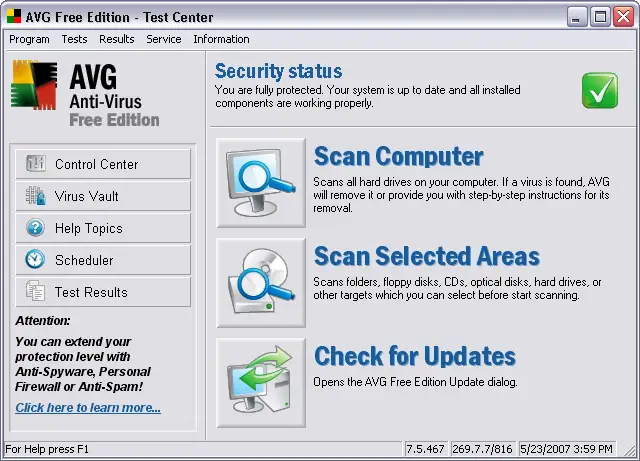640x461 pixels.
Task: Click virus database 269.7.7/816 in status bar
Action: [x=482, y=449]
